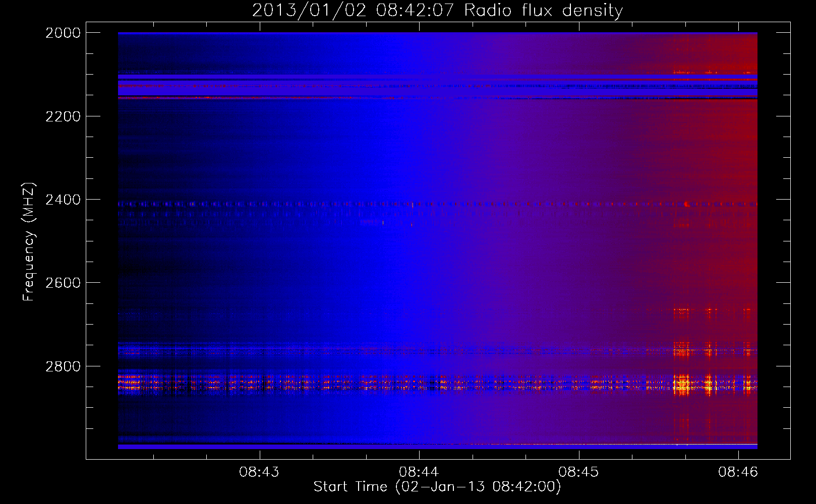This screenshot has width=816, height=504.
Task: Click the 08:45 time tick label
Action: 578,472
